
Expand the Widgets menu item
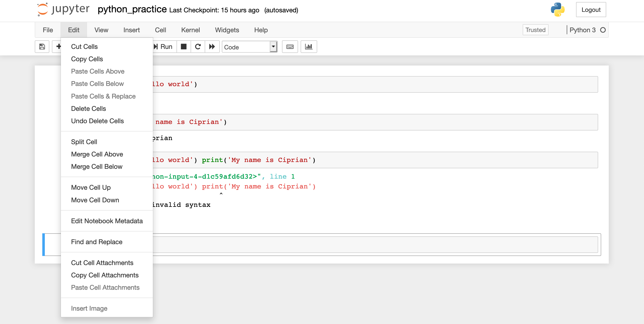tap(227, 29)
